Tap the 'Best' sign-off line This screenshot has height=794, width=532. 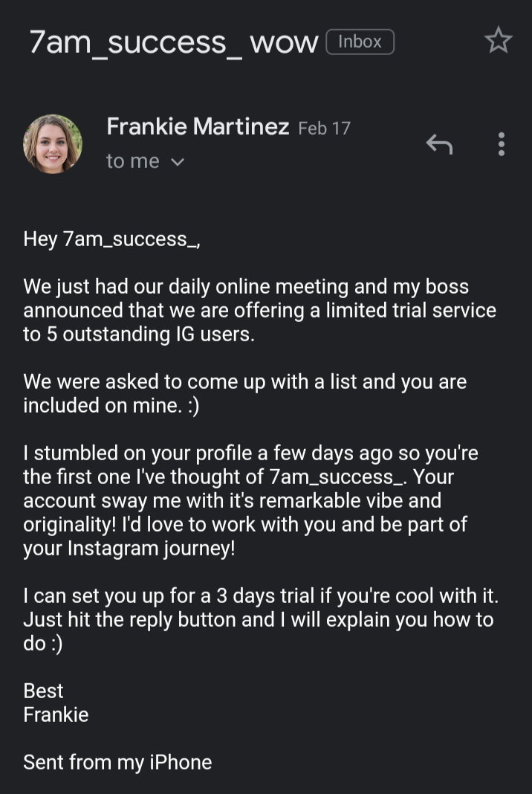tap(44, 691)
